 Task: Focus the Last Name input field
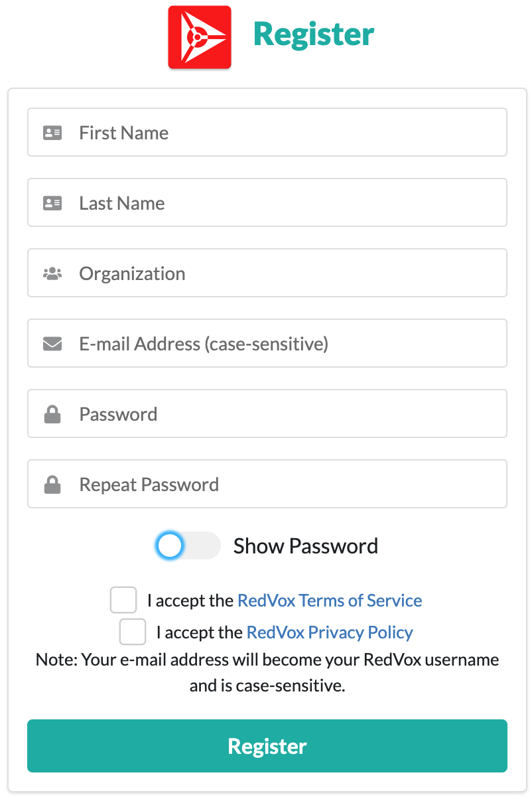coord(285,203)
